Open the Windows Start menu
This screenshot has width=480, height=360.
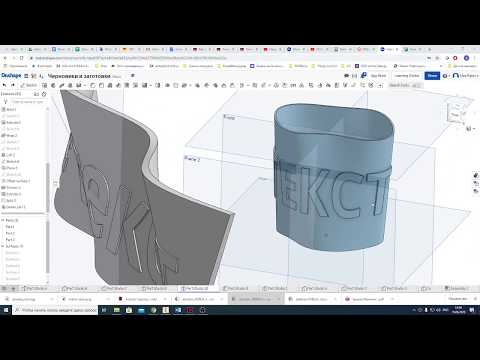click(x=6, y=310)
